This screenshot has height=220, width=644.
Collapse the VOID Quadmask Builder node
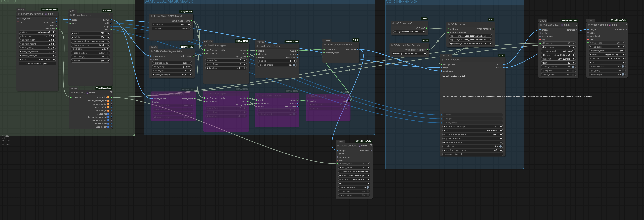click(x=325, y=45)
